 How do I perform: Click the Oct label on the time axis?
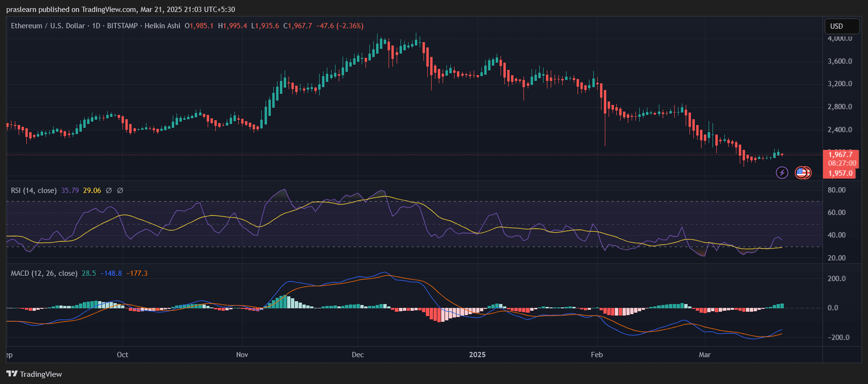pyautogui.click(x=122, y=355)
